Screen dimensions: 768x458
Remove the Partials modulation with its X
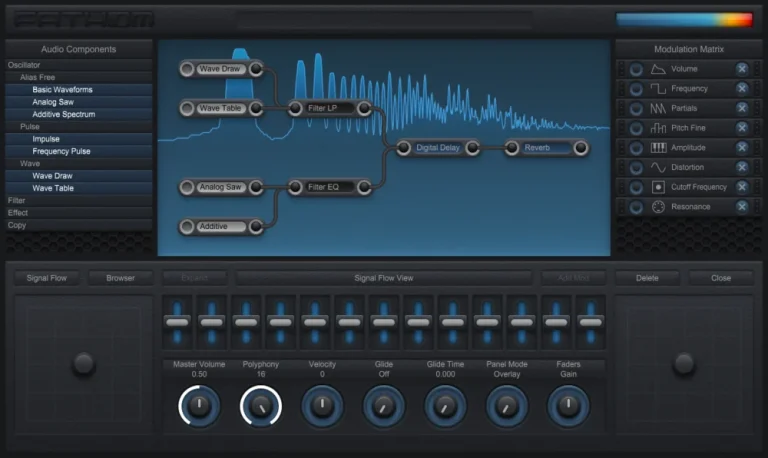click(x=742, y=108)
